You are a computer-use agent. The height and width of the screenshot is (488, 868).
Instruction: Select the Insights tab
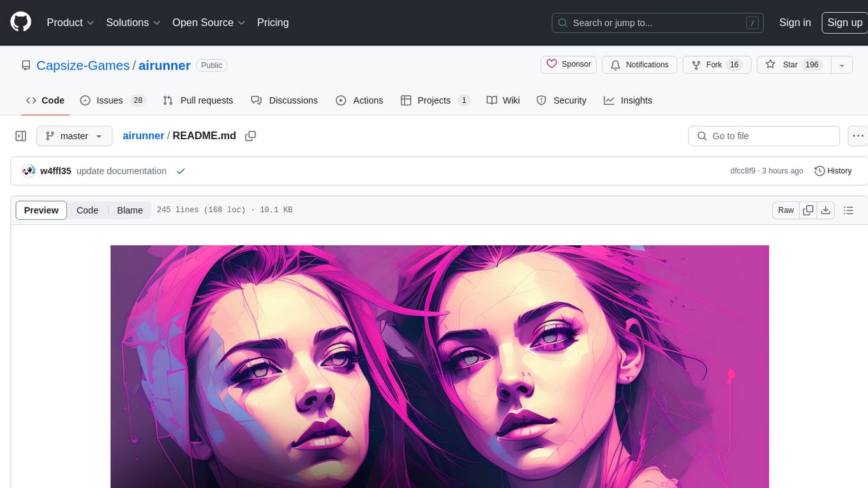click(x=628, y=100)
